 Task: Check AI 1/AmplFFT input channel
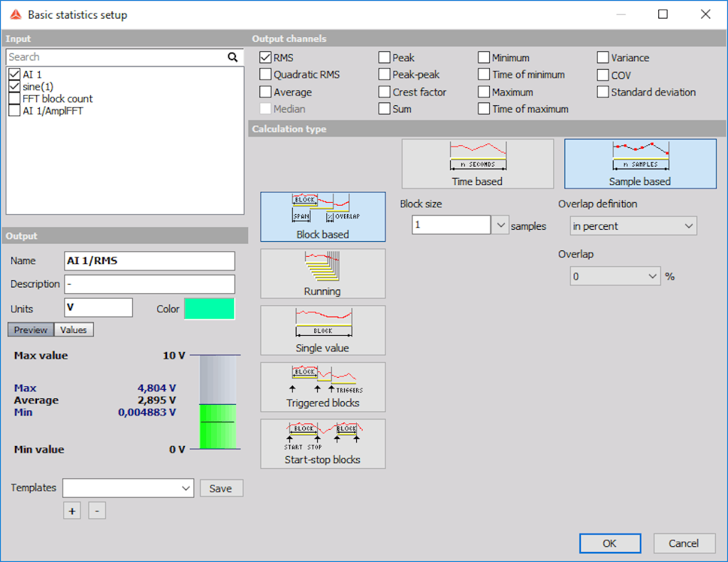[x=14, y=110]
